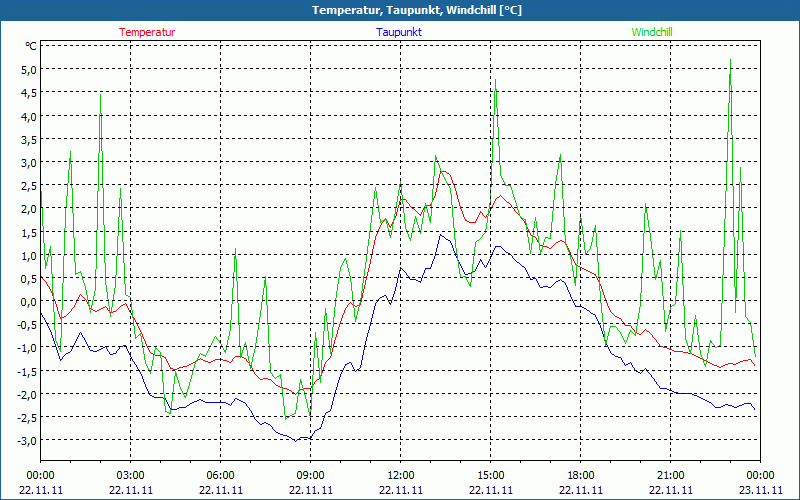Click the '0,0' y-axis value

tap(29, 302)
